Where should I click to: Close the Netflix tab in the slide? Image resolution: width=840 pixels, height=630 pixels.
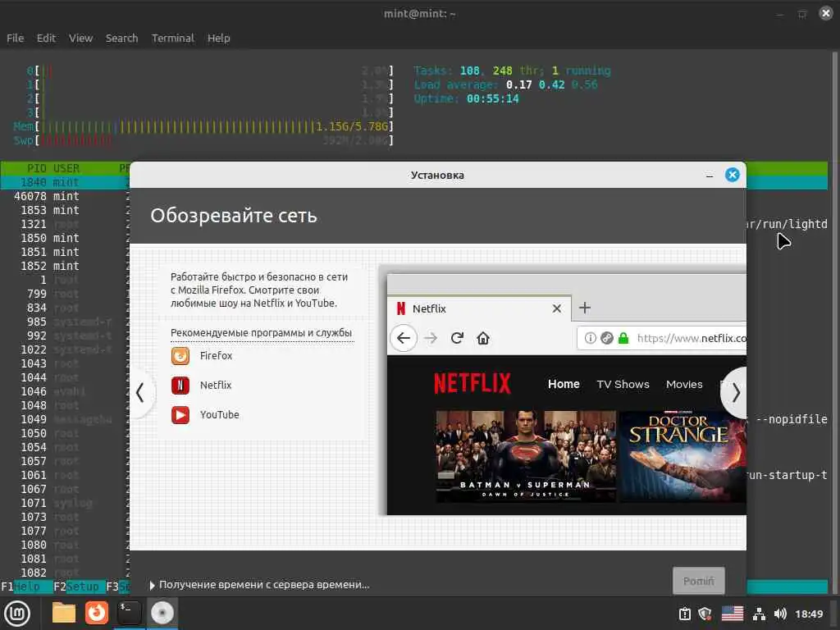(557, 308)
